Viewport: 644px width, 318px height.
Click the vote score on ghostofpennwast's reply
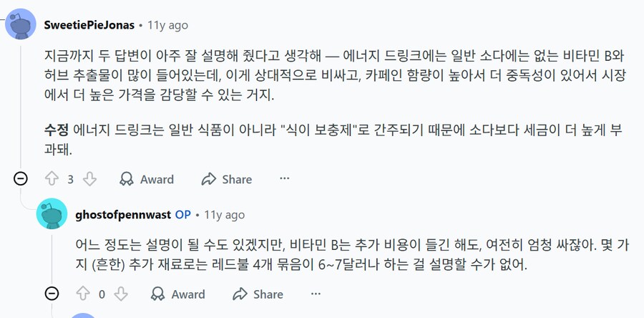tap(102, 294)
